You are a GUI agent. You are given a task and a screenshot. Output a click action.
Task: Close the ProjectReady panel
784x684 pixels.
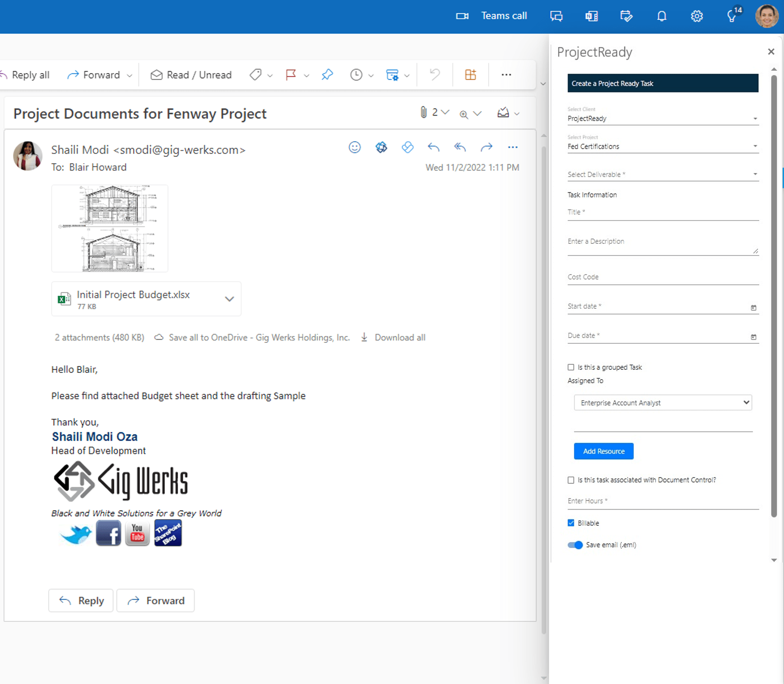coord(771,52)
